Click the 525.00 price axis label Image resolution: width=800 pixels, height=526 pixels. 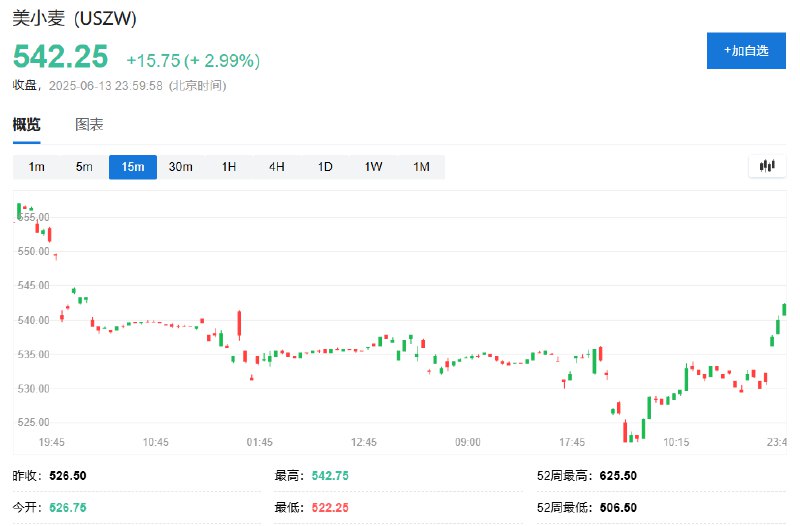34,422
